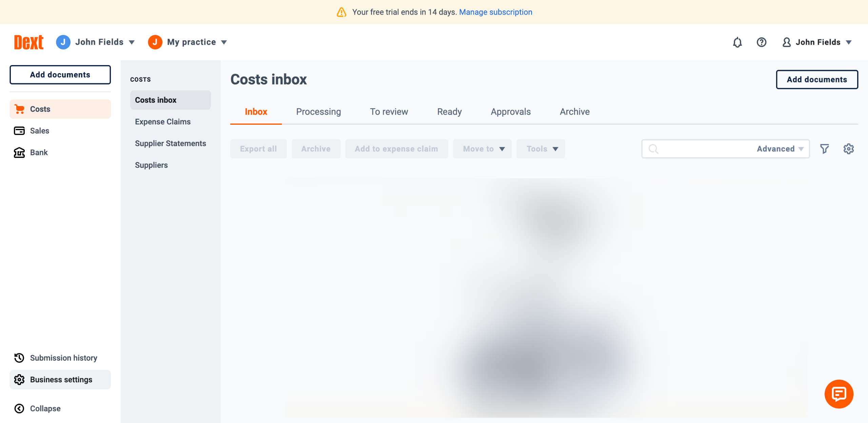Viewport: 868px width, 423px height.
Task: Click the blue J account avatar
Action: pyautogui.click(x=63, y=42)
